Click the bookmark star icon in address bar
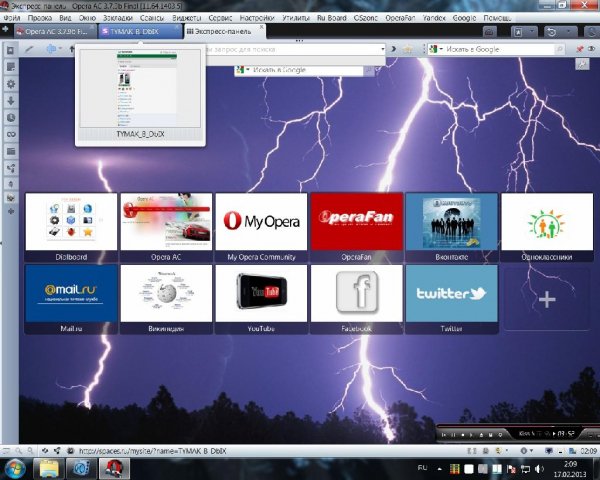This screenshot has height=480, width=600. (408, 49)
